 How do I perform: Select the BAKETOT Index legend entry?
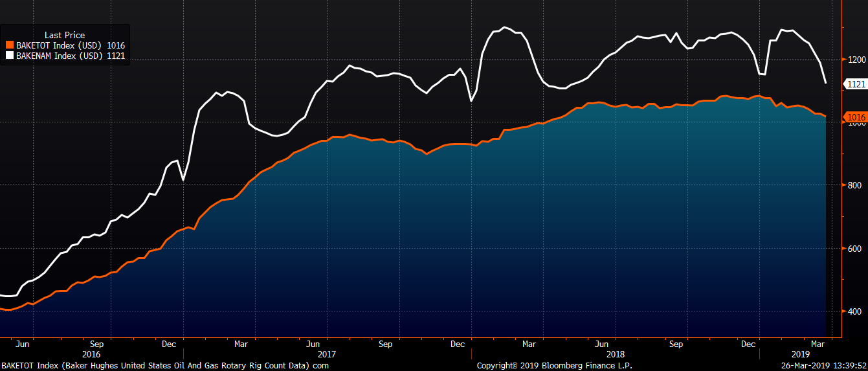tap(65, 46)
